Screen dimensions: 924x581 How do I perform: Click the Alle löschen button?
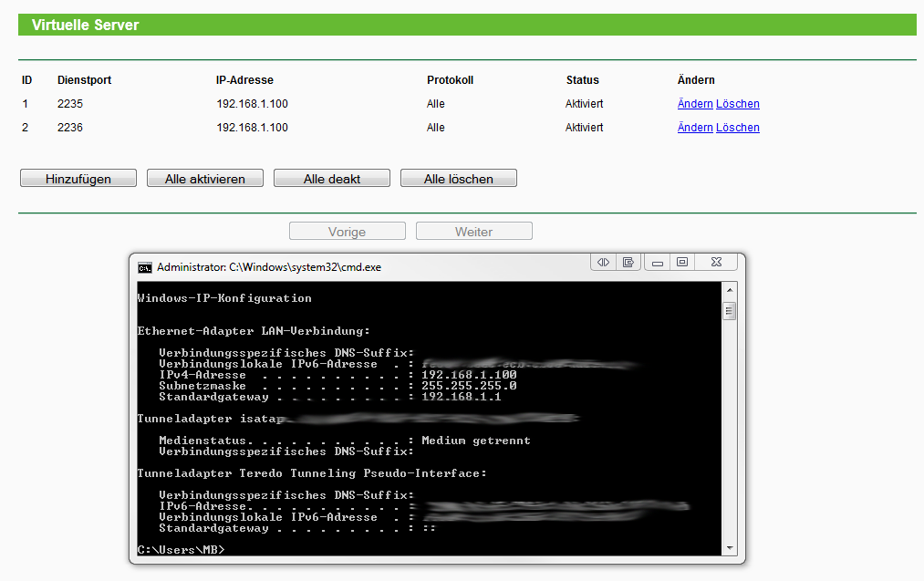[459, 179]
